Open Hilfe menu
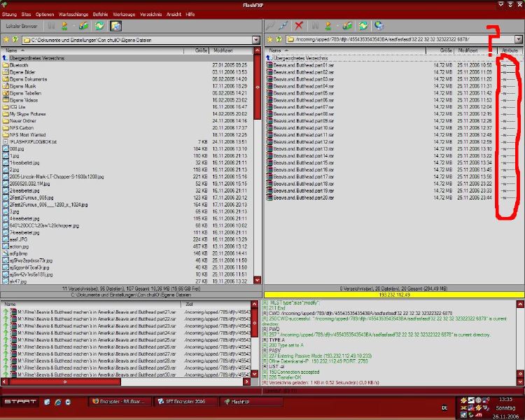525x420 pixels. point(190,15)
